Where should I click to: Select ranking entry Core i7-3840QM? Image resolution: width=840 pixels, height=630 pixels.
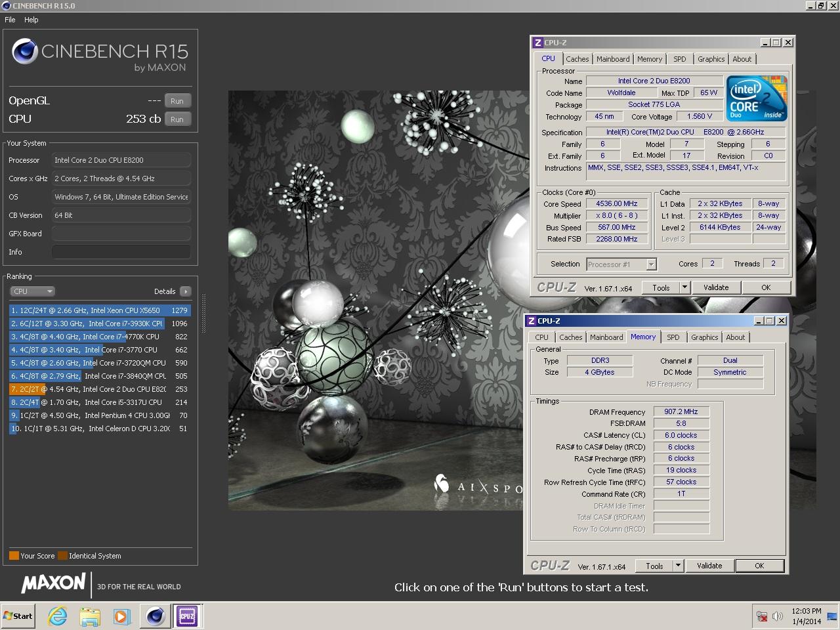coord(100,376)
